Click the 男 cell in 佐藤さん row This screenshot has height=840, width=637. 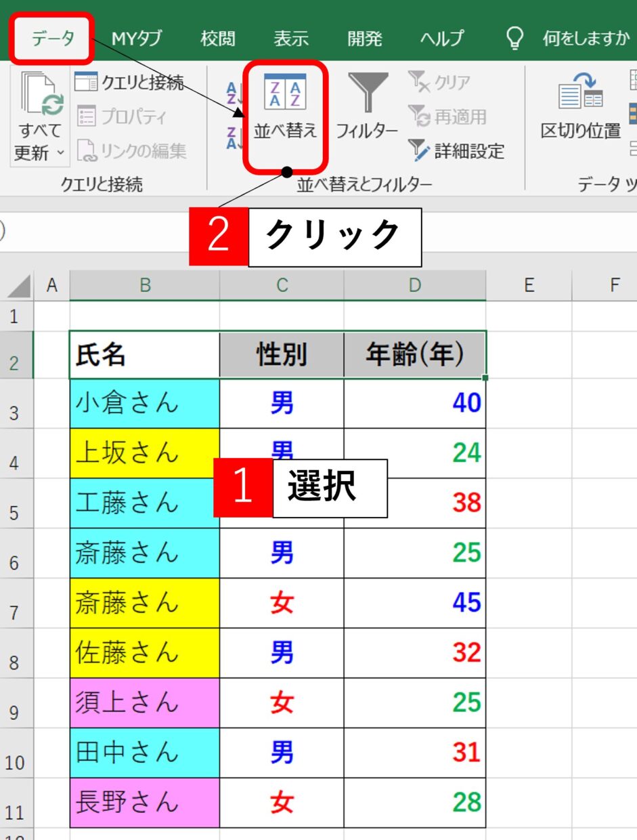(282, 653)
